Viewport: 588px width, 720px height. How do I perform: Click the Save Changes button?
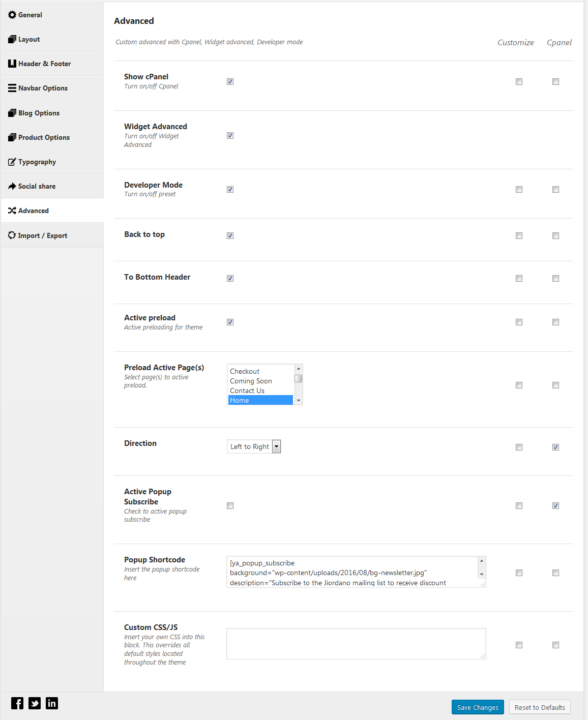(x=478, y=707)
